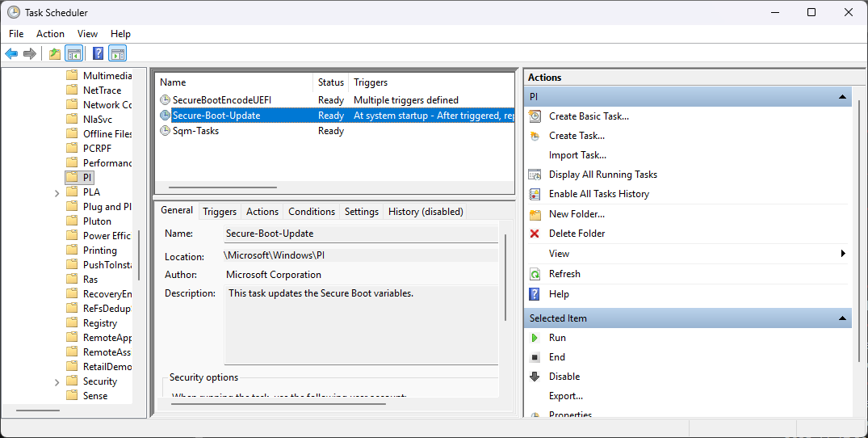868x438 pixels.
Task: Click the green Refresh icon in Actions
Action: 535,274
